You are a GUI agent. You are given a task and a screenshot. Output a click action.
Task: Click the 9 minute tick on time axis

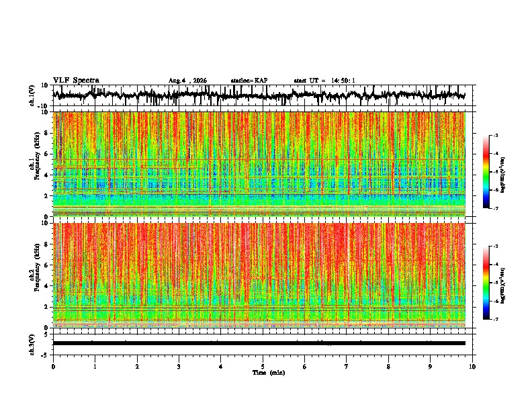point(430,367)
